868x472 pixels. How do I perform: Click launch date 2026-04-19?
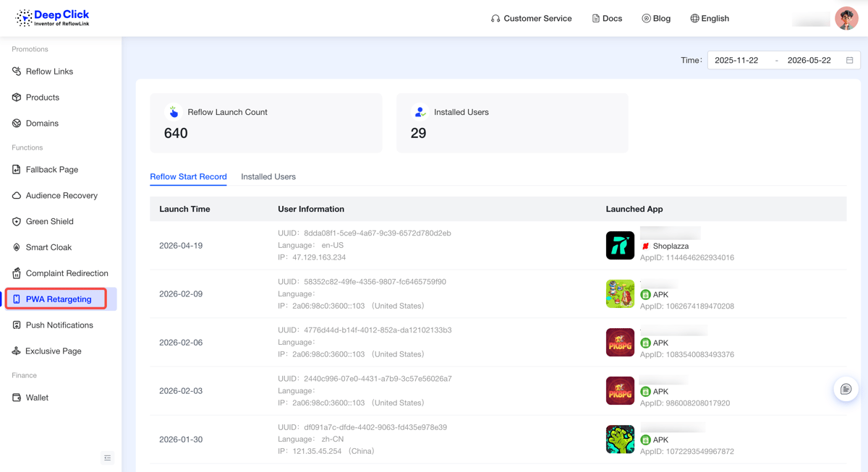181,246
